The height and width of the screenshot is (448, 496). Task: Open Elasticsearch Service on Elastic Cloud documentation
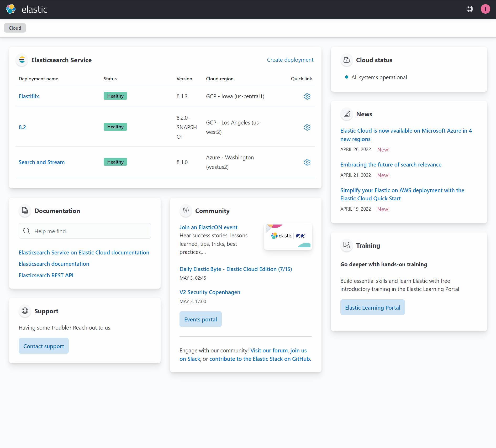[84, 253]
